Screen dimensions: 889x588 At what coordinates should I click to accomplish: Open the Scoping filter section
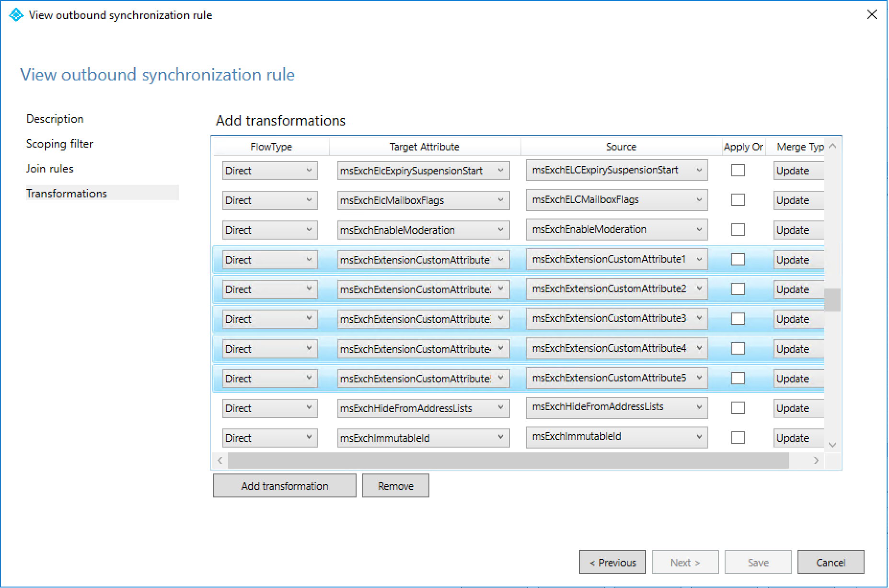click(59, 143)
